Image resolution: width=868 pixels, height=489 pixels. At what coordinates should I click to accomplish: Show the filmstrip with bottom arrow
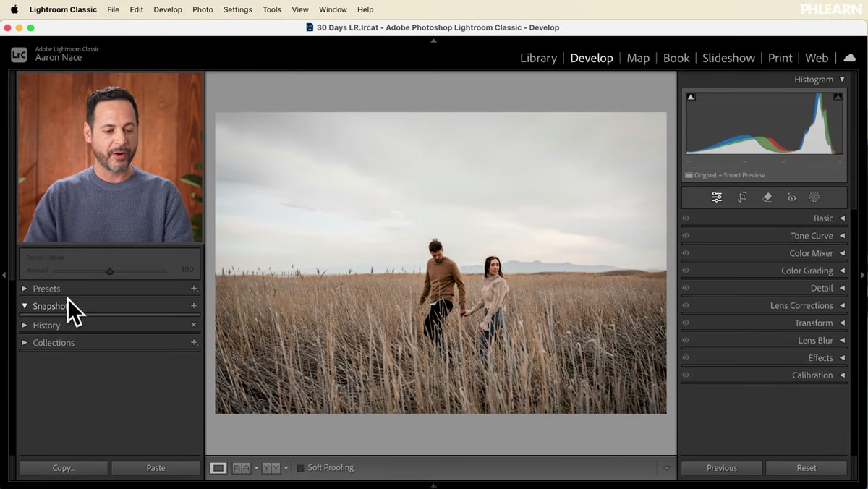point(434,485)
